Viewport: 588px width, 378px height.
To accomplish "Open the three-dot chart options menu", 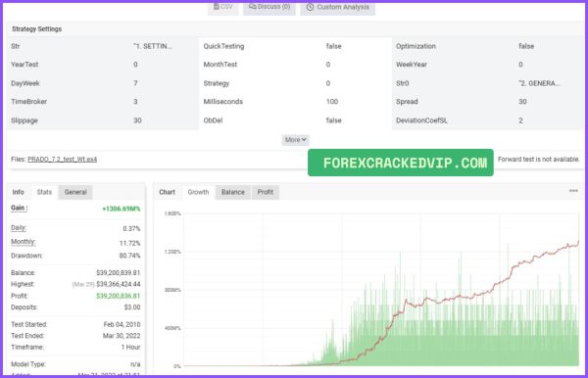I will pos(573,191).
